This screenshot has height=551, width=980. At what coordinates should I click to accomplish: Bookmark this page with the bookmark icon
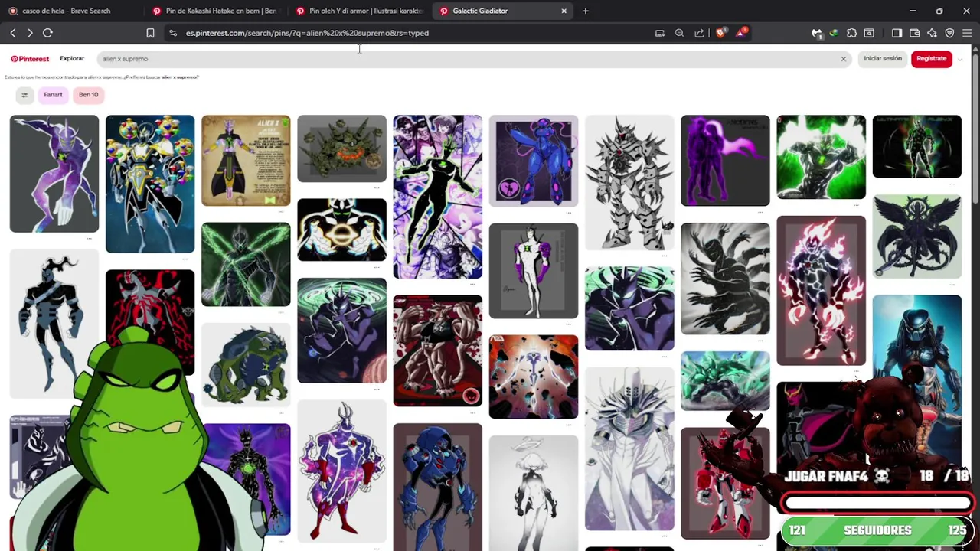pyautogui.click(x=150, y=33)
